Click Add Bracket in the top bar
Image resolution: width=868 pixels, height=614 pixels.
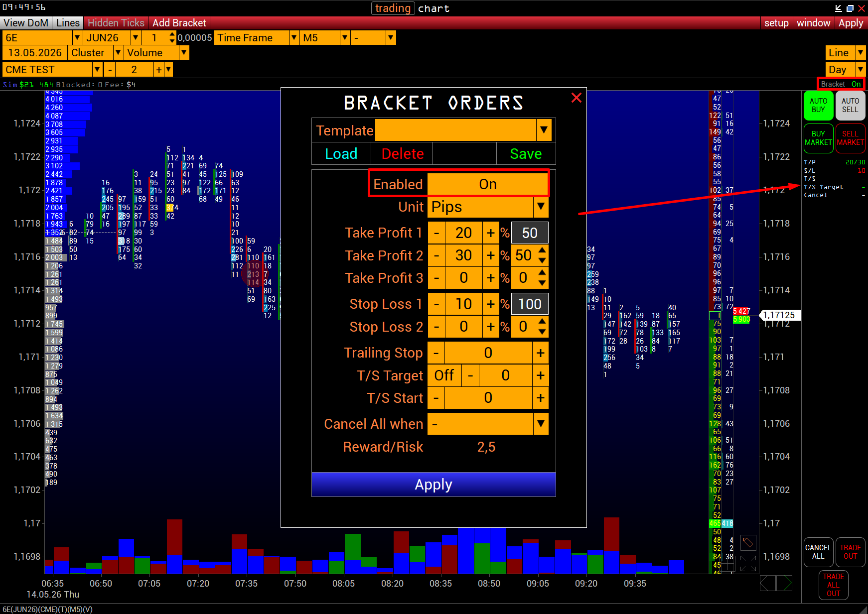click(179, 23)
